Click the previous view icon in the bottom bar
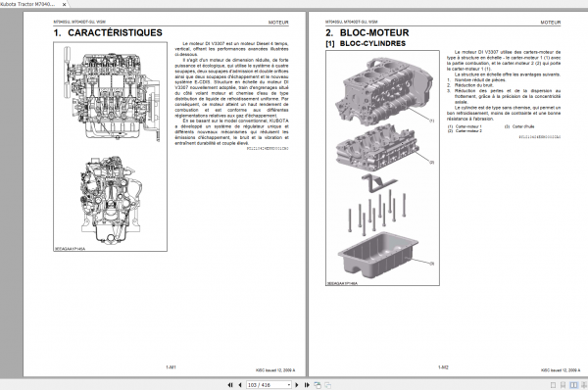Viewport: 588px width, 390px height. coord(318,385)
